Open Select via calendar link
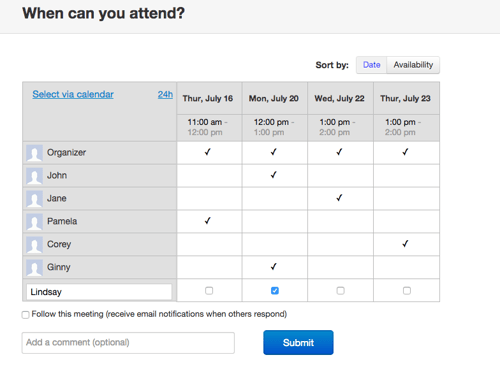Screen dimensions: 500x369 click(x=73, y=94)
